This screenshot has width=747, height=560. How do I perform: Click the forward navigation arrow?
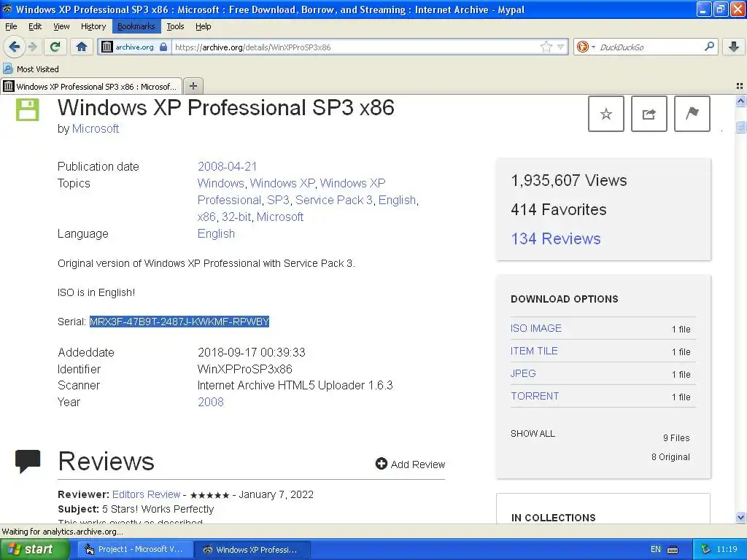[33, 47]
